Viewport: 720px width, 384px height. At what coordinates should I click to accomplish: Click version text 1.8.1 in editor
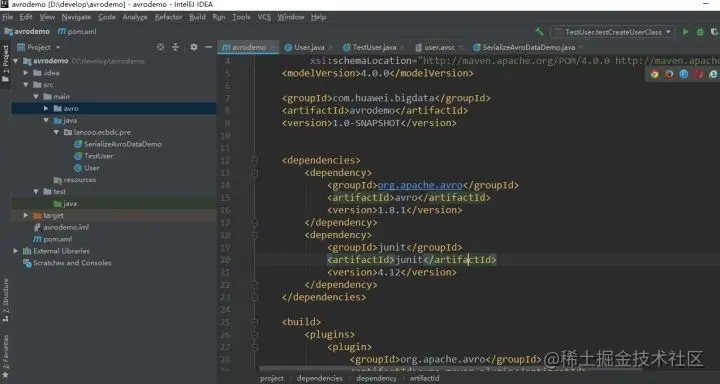(x=392, y=210)
